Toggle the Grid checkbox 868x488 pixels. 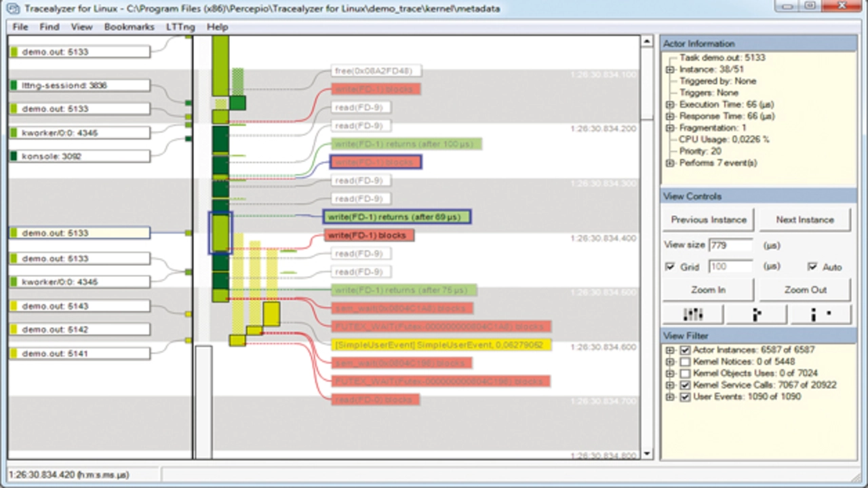pyautogui.click(x=670, y=267)
